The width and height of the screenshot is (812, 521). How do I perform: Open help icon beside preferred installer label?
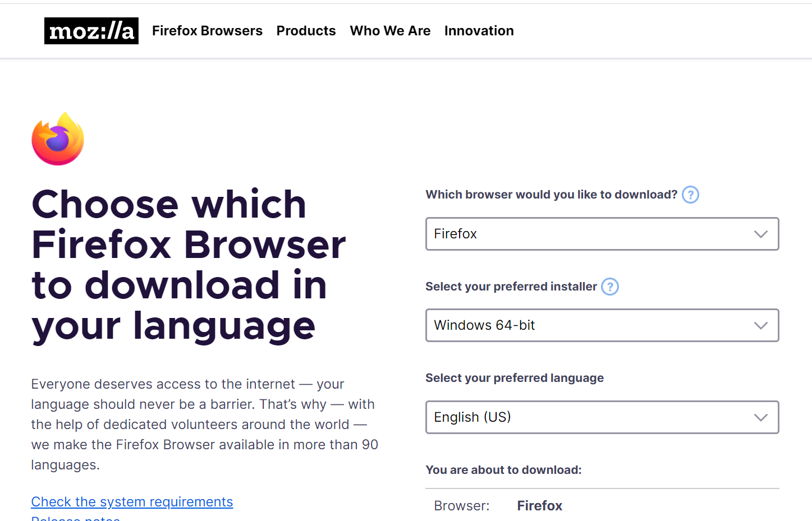[x=609, y=287]
